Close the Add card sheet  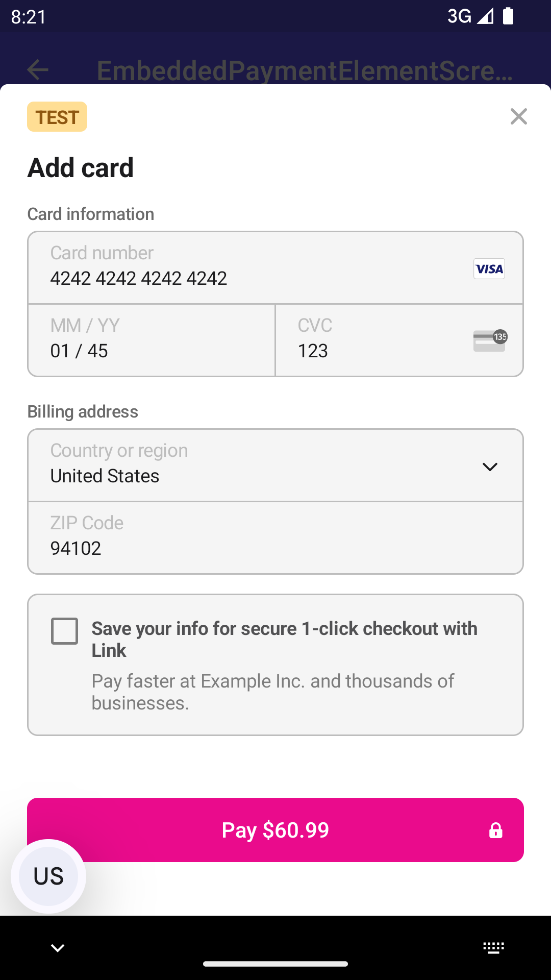click(x=518, y=116)
